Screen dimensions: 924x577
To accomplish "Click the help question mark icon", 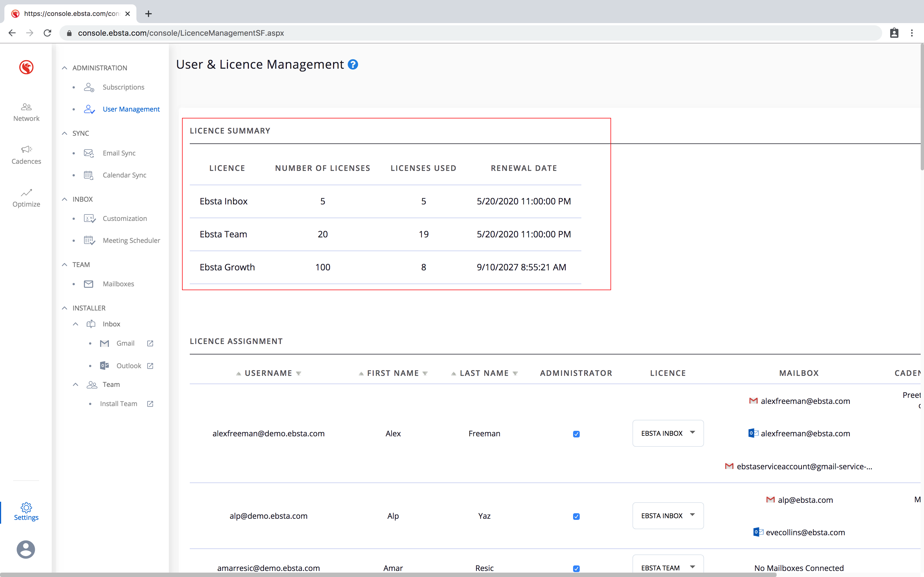I will pyautogui.click(x=353, y=65).
